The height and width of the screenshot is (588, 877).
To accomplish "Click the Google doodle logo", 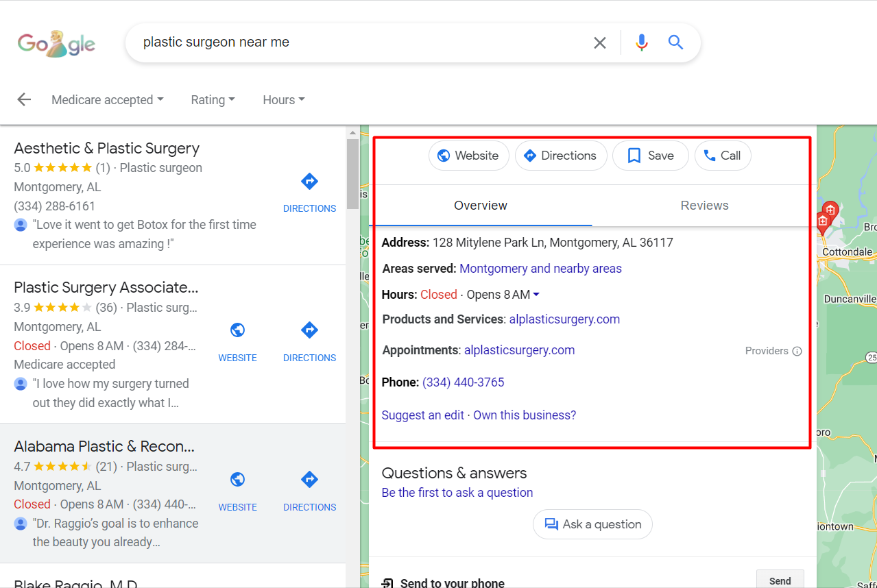I will [56, 44].
